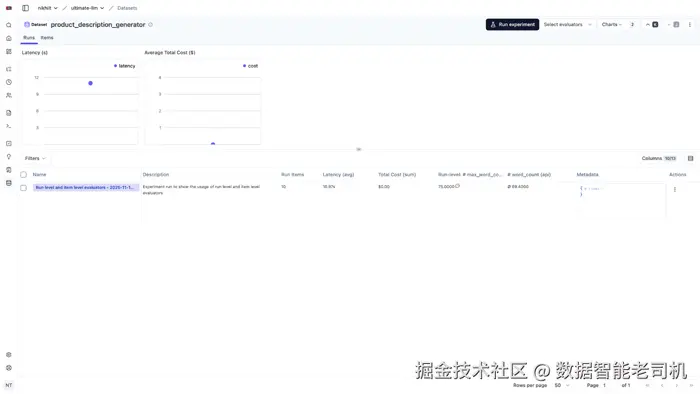Open Playground terminal icon in sidebar
700x394 pixels.
(x=8, y=126)
